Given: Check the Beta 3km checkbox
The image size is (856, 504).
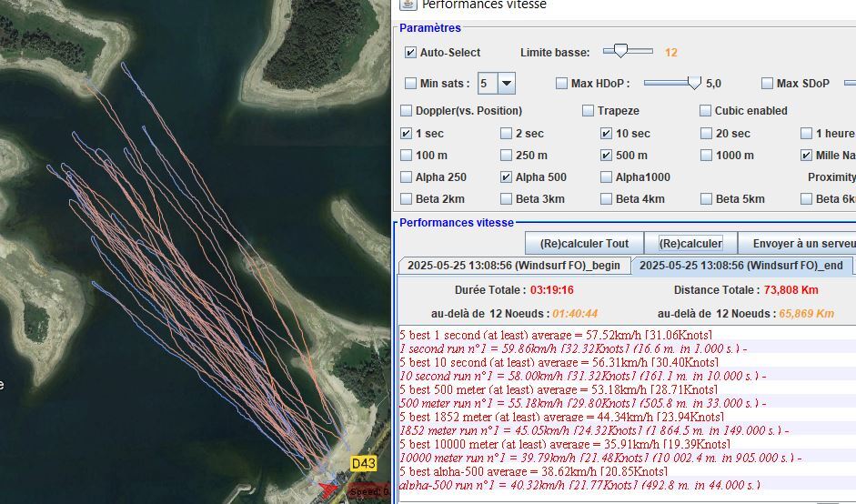Looking at the screenshot, I should click(506, 198).
